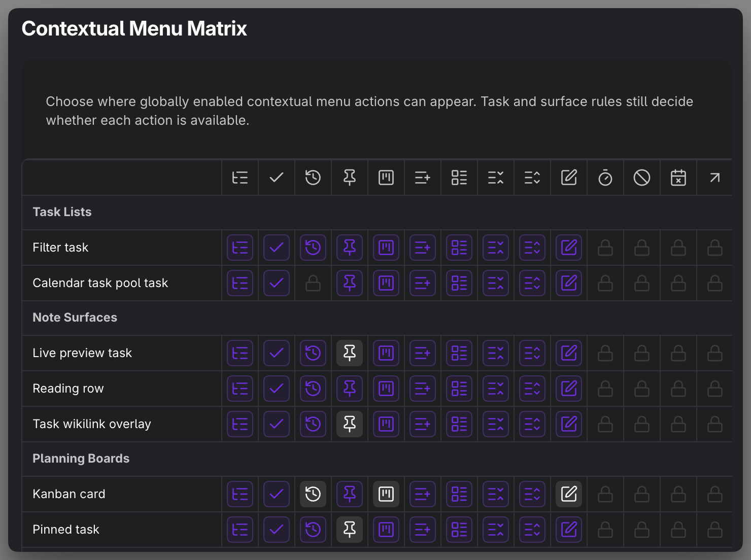Click the pin column header icon

click(350, 178)
